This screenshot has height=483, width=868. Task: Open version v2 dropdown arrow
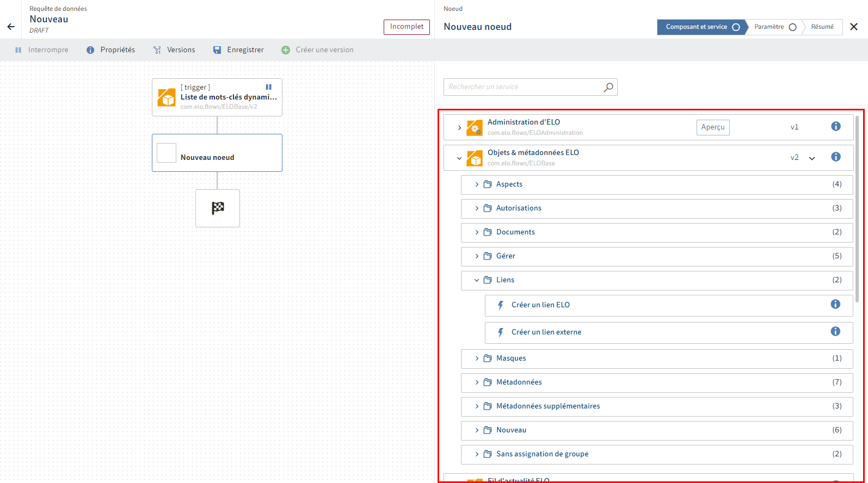point(812,158)
